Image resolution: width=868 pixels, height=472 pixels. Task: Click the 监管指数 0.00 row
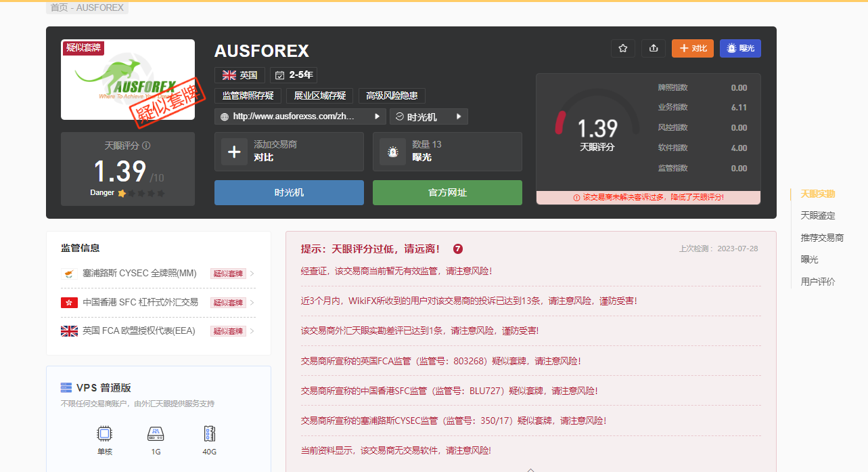703,168
